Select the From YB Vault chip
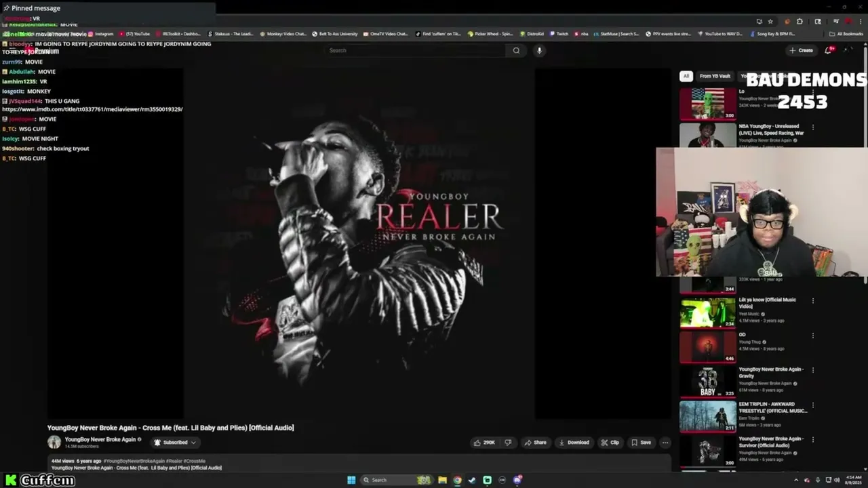The height and width of the screenshot is (488, 868). tap(715, 76)
